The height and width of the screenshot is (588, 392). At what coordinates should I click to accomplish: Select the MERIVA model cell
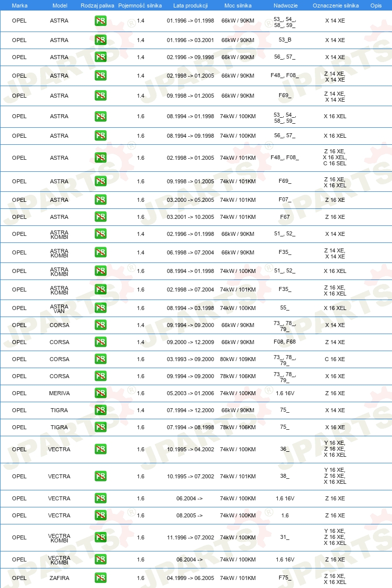point(59,393)
